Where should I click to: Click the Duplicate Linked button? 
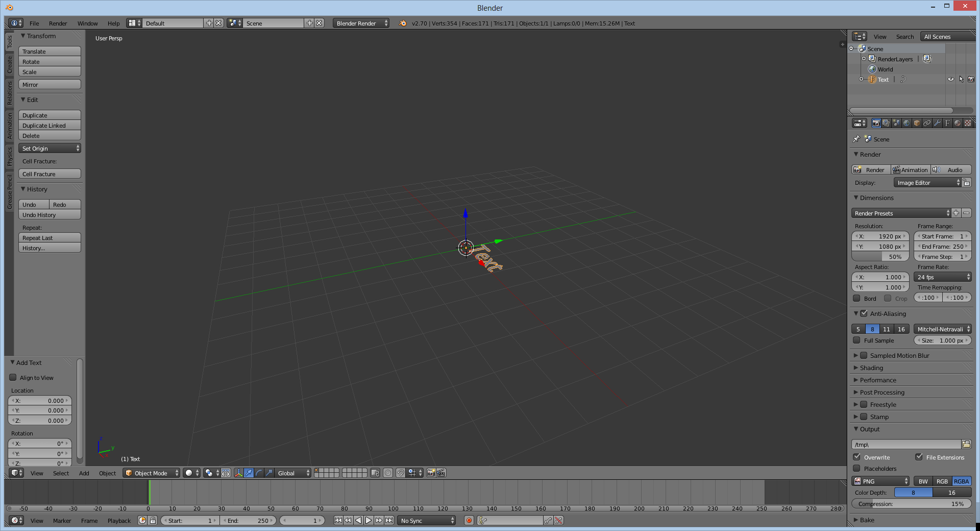pos(49,125)
